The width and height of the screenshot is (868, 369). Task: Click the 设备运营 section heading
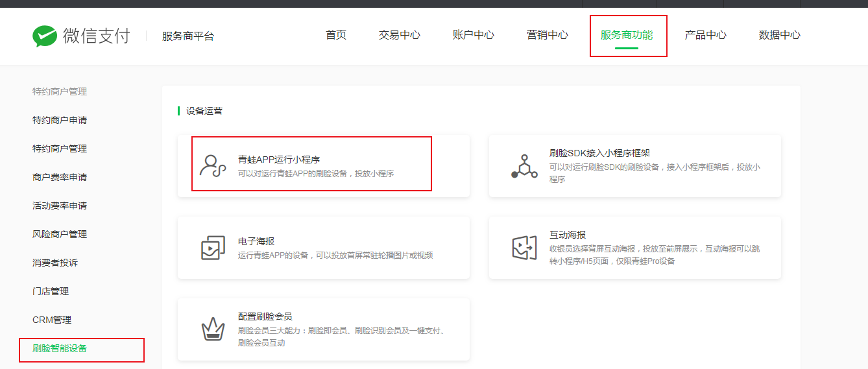pos(204,111)
